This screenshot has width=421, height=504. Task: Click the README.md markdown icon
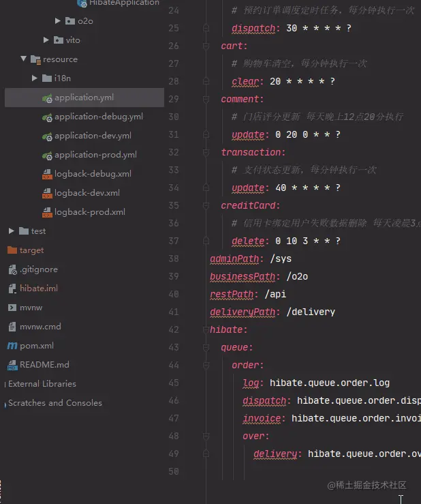tap(12, 365)
